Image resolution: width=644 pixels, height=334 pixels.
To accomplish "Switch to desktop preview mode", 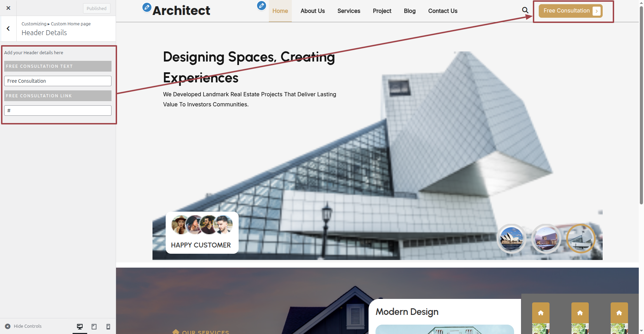I will click(x=80, y=326).
